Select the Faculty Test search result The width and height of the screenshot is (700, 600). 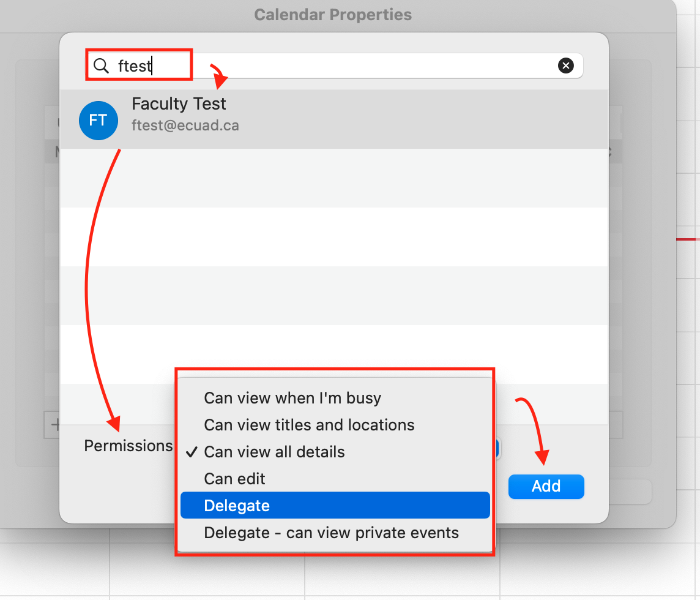click(334, 119)
